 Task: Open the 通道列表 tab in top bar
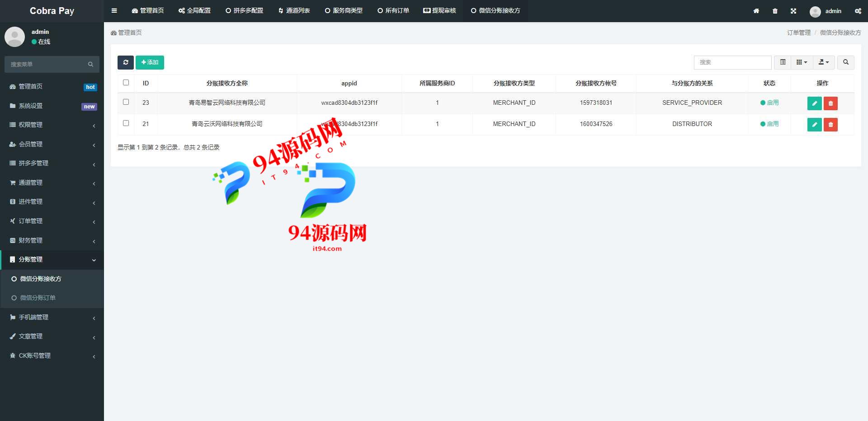(294, 11)
